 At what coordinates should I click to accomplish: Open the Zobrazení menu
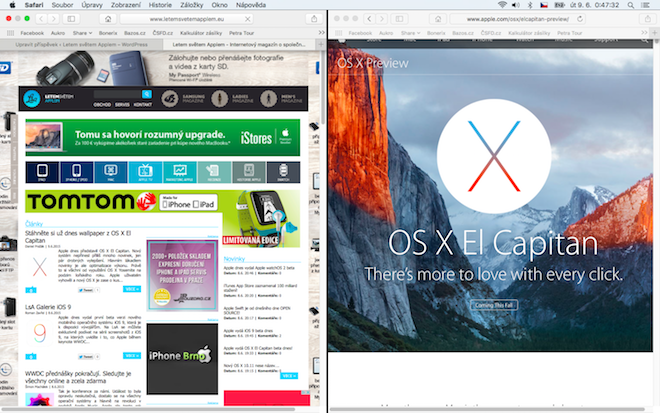pos(125,5)
